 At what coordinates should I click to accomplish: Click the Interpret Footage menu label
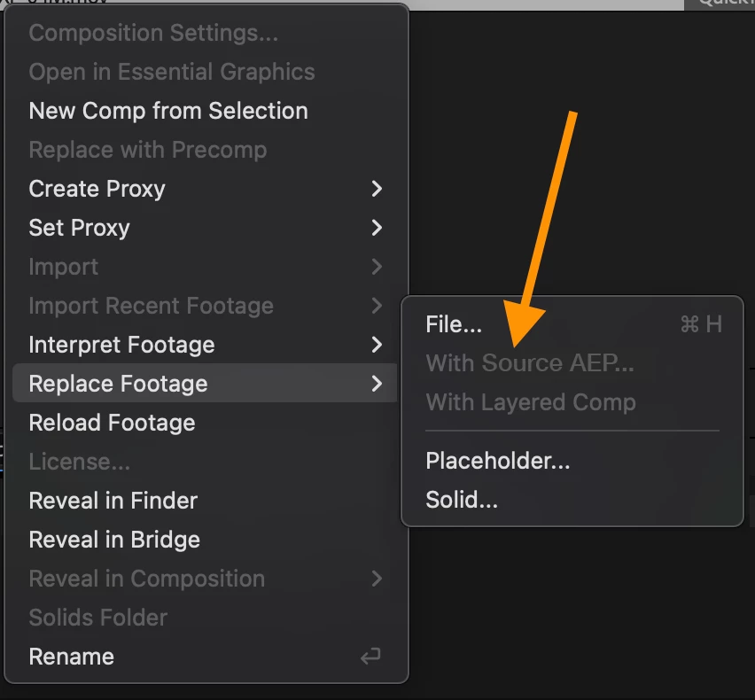point(121,345)
